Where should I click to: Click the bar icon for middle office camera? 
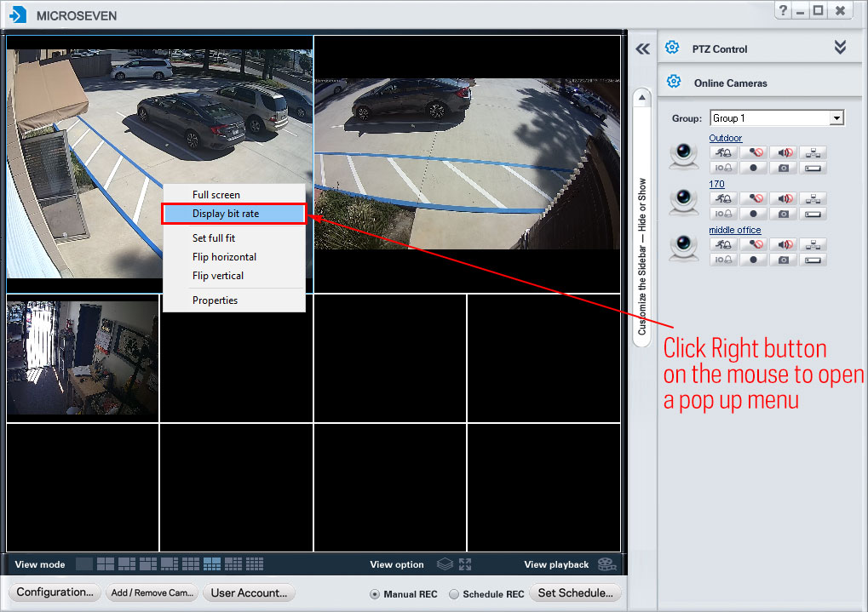pyautogui.click(x=813, y=260)
